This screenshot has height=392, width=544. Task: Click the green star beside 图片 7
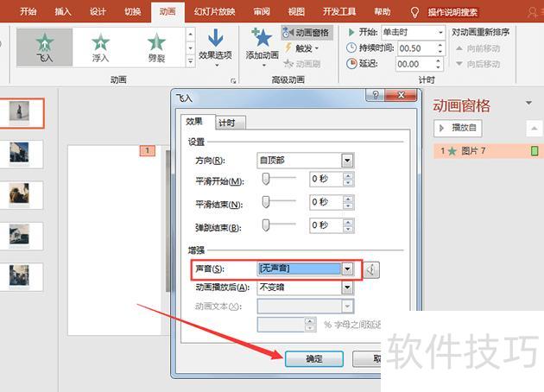point(452,151)
